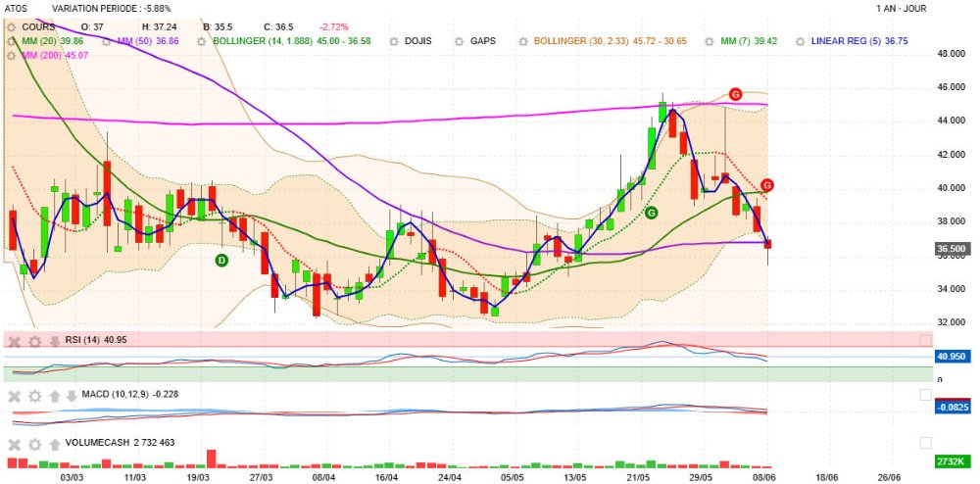Move MACD panel up with arrow

pos(55,395)
